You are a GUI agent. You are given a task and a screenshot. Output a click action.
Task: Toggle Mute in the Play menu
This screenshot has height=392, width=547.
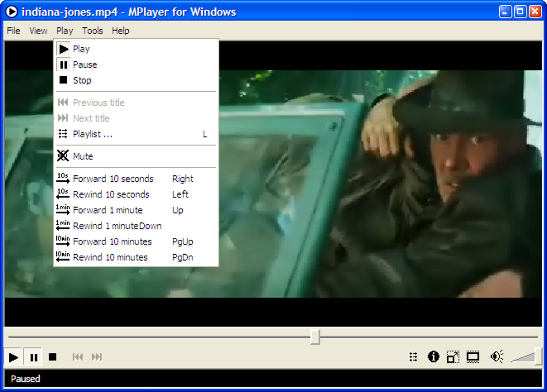136,156
